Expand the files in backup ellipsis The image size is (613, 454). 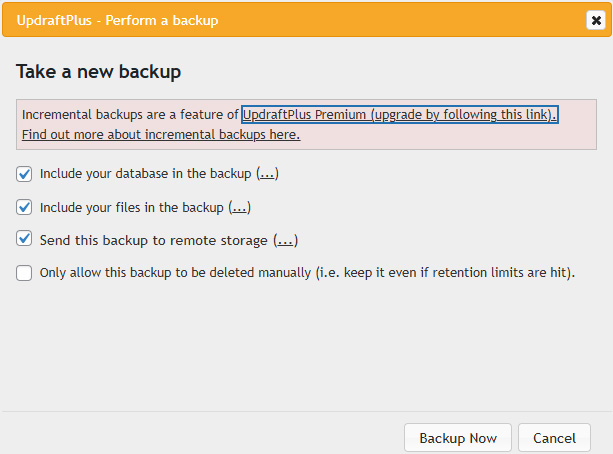(x=239, y=208)
